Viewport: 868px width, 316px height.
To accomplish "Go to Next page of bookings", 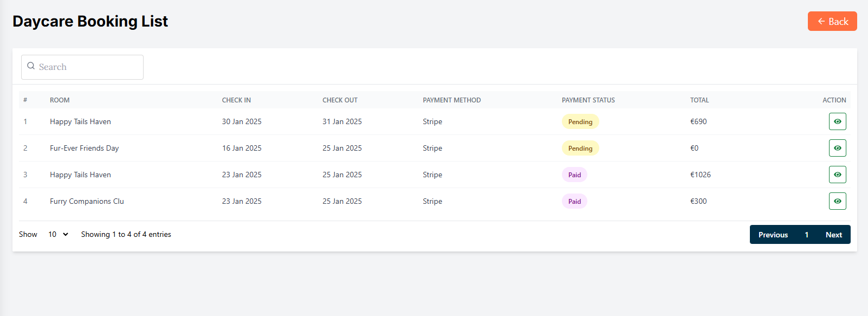I will pyautogui.click(x=833, y=235).
